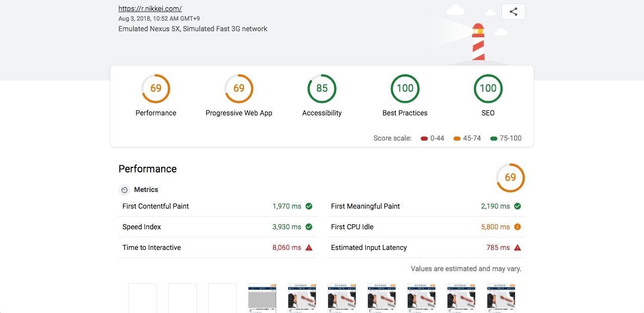Jump to Performance category label
Screen dimensions: 644x313
coord(156,113)
